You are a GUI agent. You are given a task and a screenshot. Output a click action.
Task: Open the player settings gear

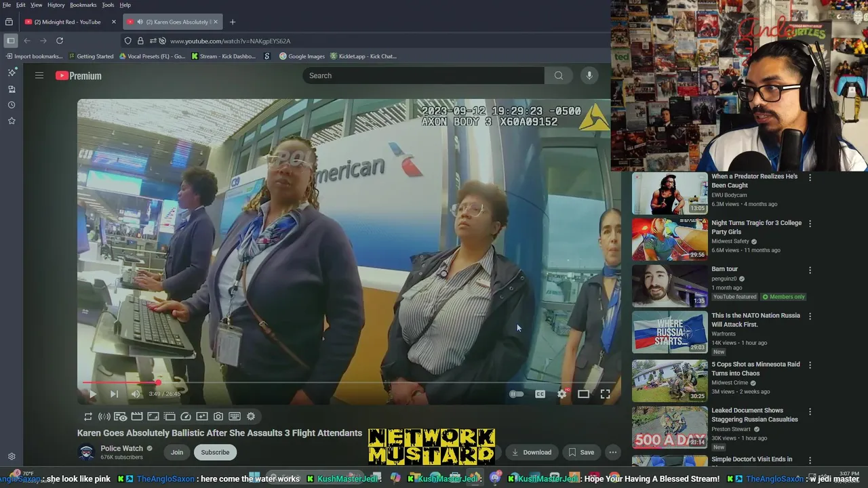562,394
